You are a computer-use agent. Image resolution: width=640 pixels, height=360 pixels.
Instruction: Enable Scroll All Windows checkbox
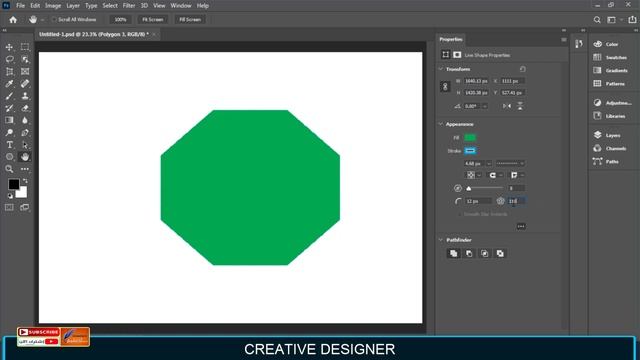coord(53,20)
